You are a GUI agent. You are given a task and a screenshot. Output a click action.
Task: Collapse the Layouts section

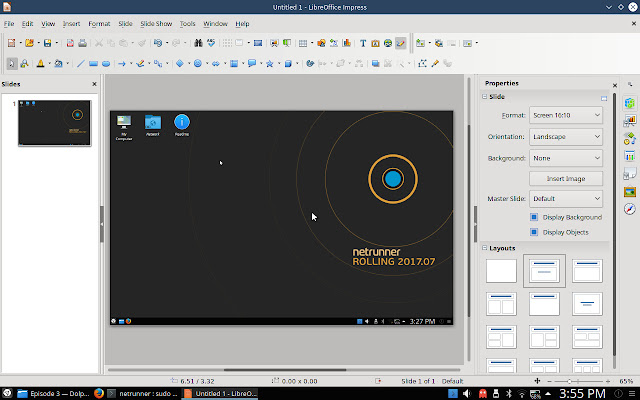(486, 247)
